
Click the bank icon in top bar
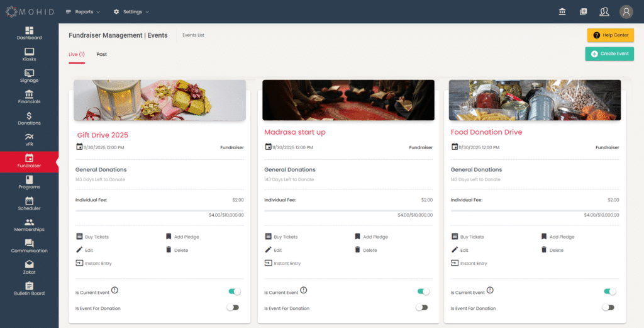(x=562, y=11)
